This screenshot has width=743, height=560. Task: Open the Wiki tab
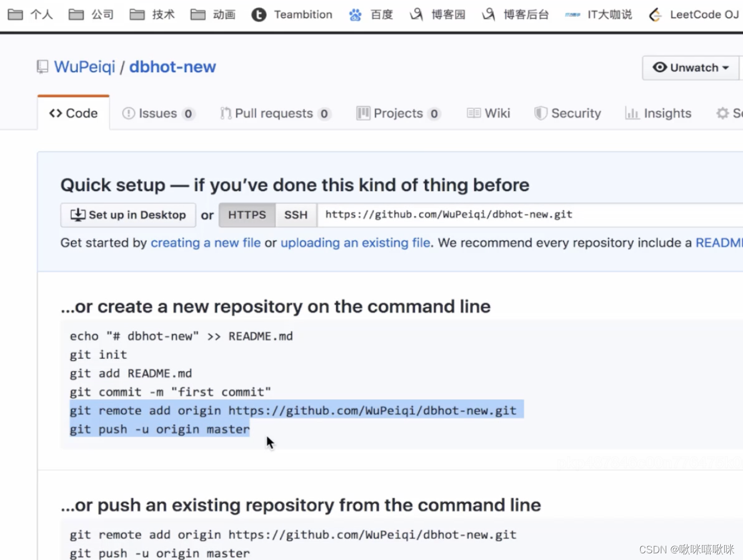pyautogui.click(x=489, y=113)
